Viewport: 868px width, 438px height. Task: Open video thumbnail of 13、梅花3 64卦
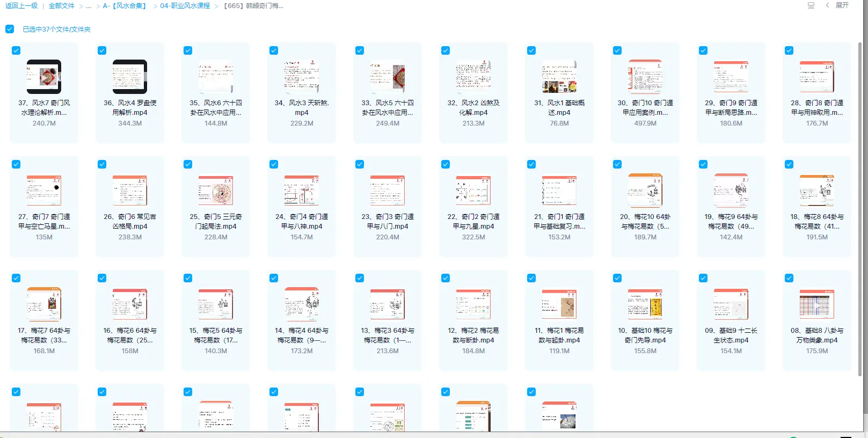tap(388, 304)
